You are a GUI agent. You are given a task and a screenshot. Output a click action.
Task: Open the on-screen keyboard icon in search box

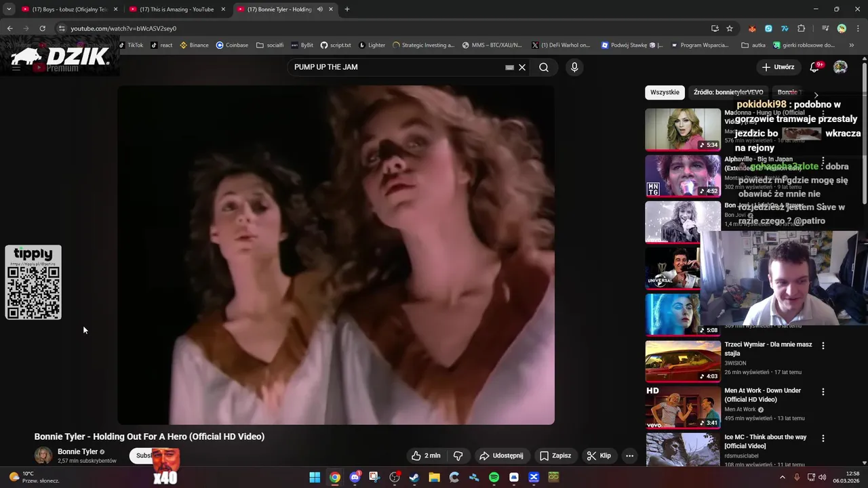coord(509,67)
